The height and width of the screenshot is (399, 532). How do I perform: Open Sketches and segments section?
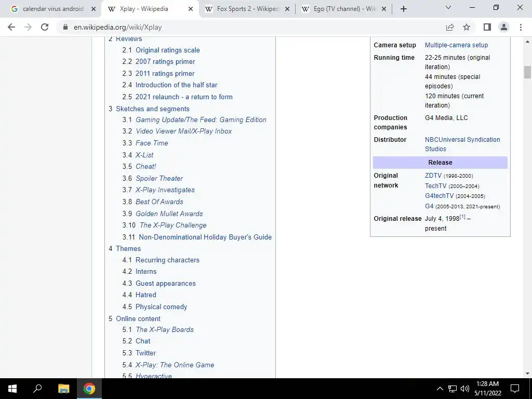tap(153, 109)
